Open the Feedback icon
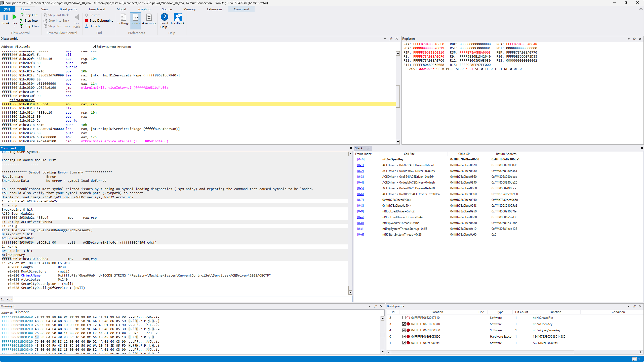Viewport: 644px width, 362px height. [x=178, y=17]
